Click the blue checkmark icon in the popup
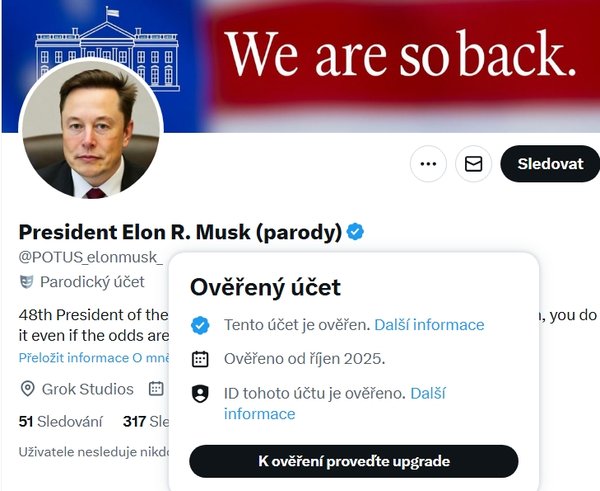This screenshot has width=600, height=491. (200, 325)
